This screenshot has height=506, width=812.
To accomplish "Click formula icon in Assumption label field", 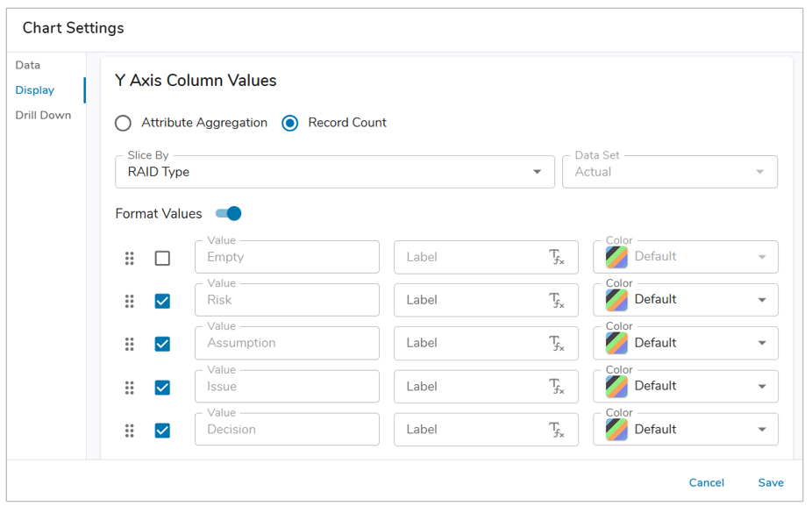I will point(556,344).
